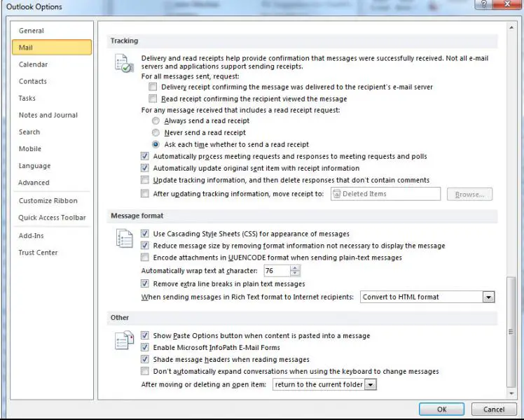Open the Advanced options category
This screenshot has height=420, width=524.
(x=51, y=183)
